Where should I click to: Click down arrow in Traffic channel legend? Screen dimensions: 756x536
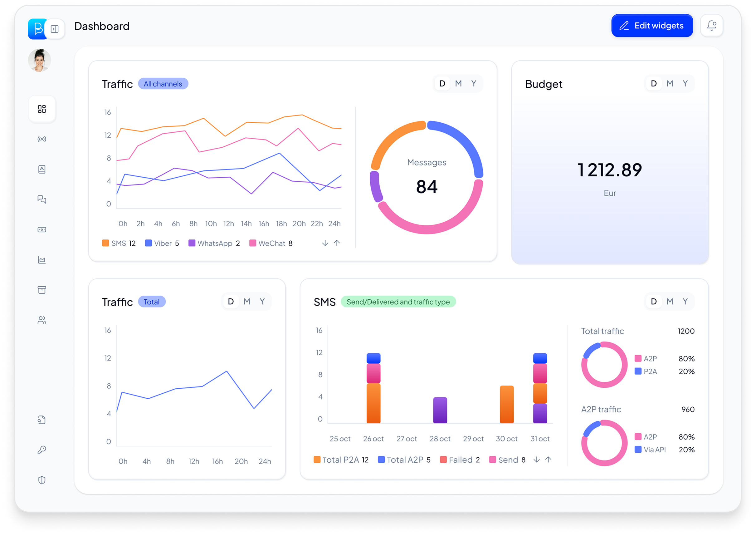(x=325, y=243)
